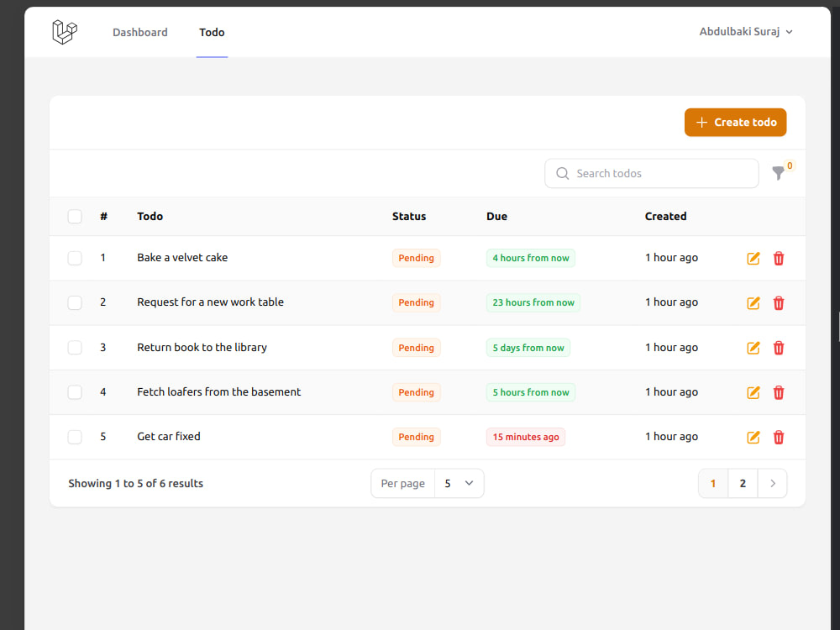Open the edit icon for Bake a velvet cake

coord(753,258)
